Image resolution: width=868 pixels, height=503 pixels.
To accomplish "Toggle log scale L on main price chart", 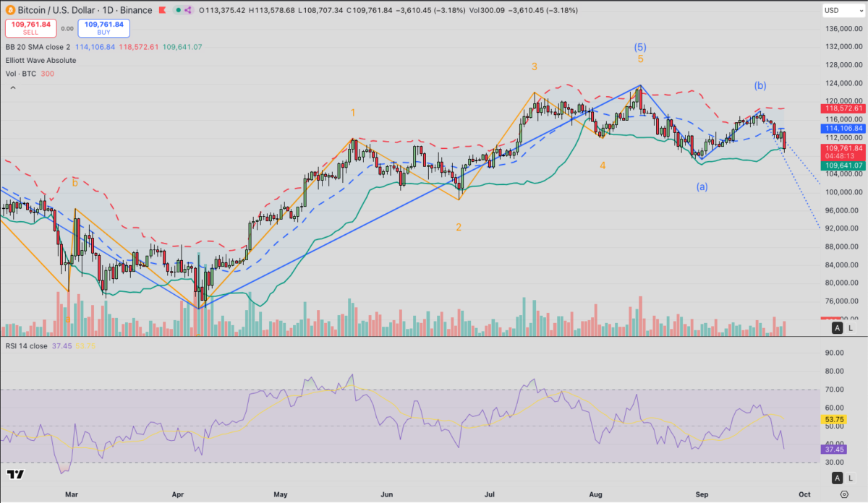I will click(x=851, y=328).
